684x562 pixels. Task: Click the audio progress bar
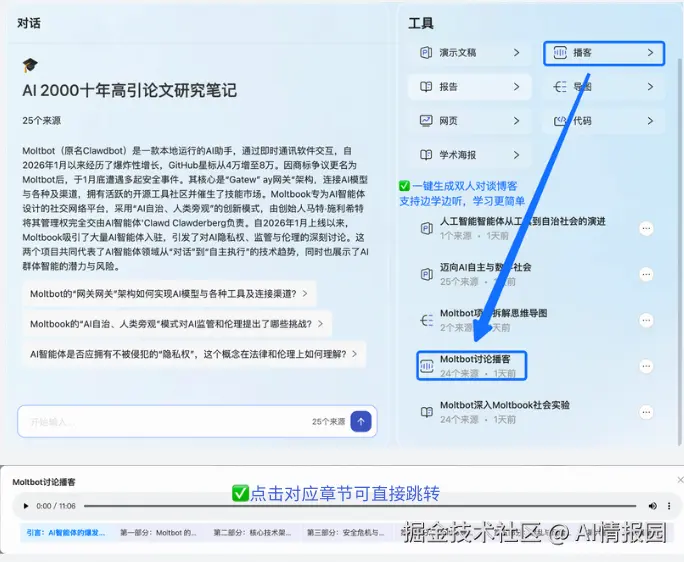pyautogui.click(x=360, y=506)
